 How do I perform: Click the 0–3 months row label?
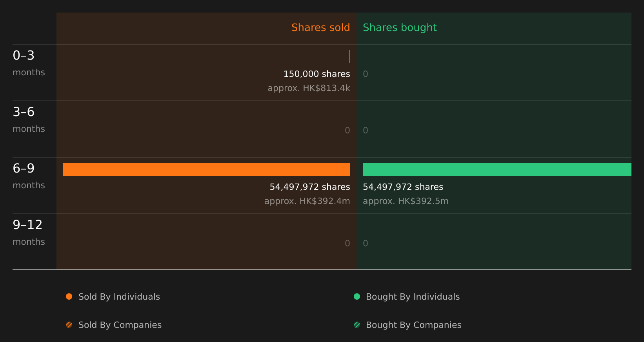click(29, 63)
